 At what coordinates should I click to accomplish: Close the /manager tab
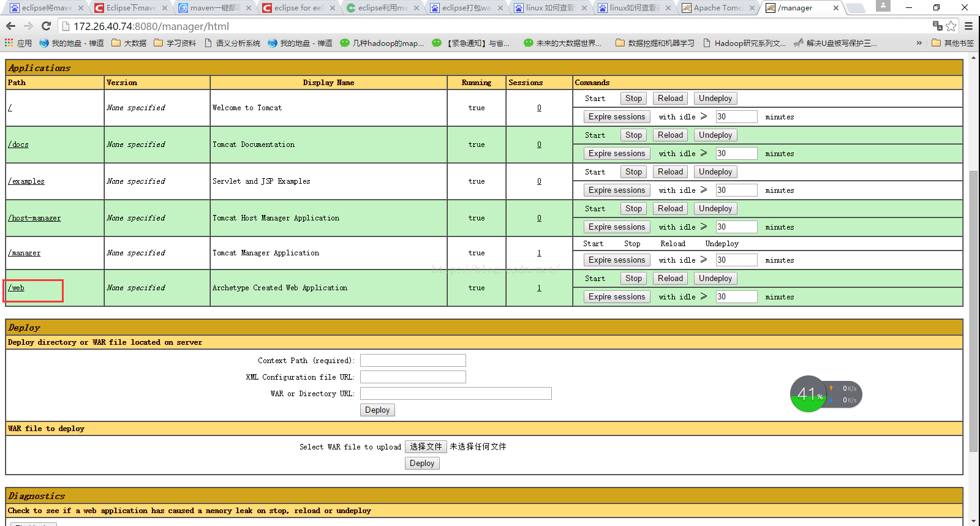(x=836, y=8)
